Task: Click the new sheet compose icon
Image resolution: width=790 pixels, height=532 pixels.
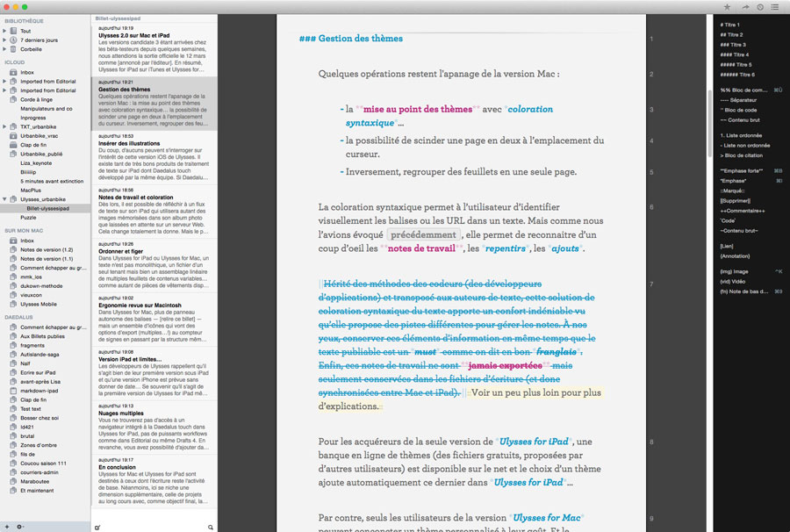Action: pyautogui.click(x=97, y=528)
